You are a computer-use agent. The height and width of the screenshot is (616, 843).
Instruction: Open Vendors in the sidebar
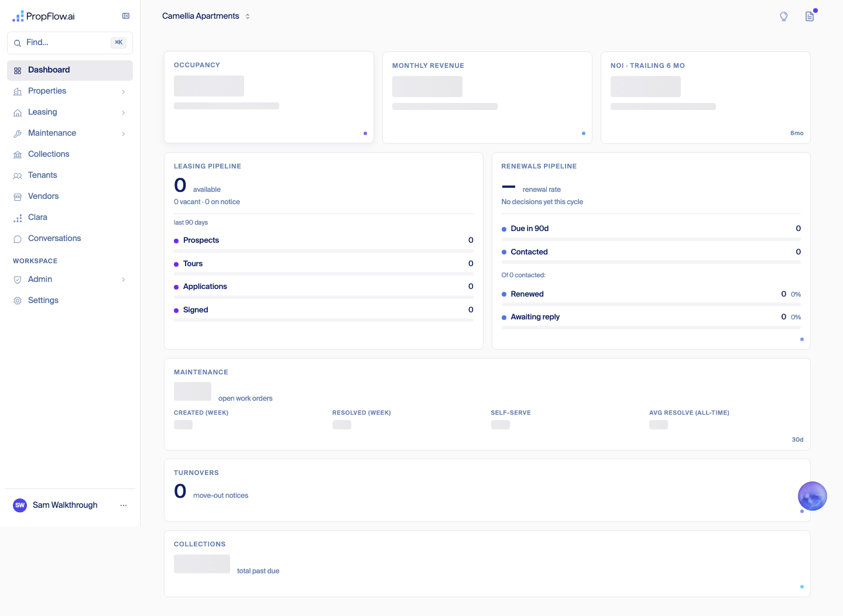pos(70,197)
